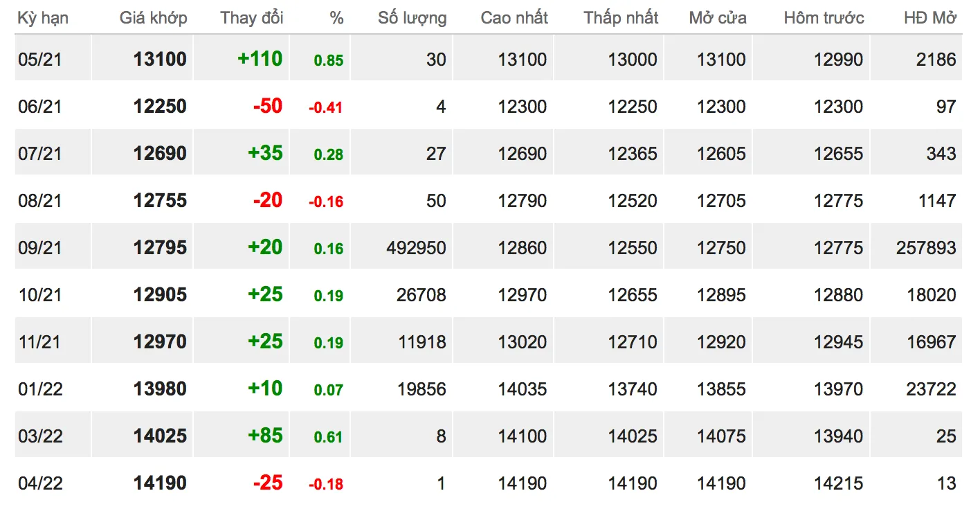Click matched price 12795 in 09/21 row
This screenshot has height=518, width=980.
pyautogui.click(x=160, y=247)
